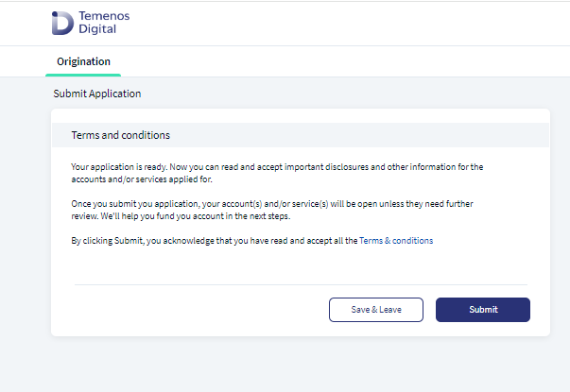Click the horizontal divider above the buttons
The width and height of the screenshot is (570, 392).
[x=301, y=285]
